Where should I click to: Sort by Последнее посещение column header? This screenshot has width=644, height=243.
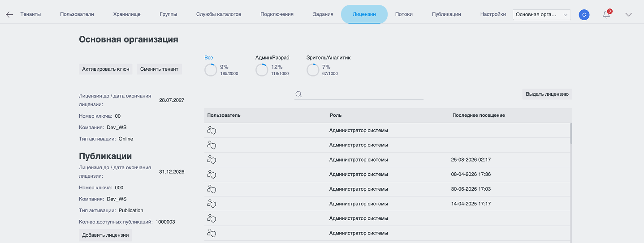pos(479,115)
